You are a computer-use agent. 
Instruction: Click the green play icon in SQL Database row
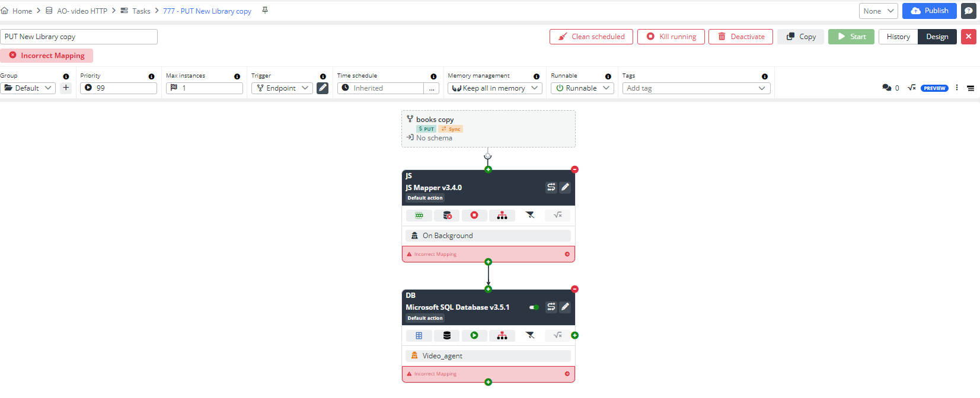click(474, 335)
